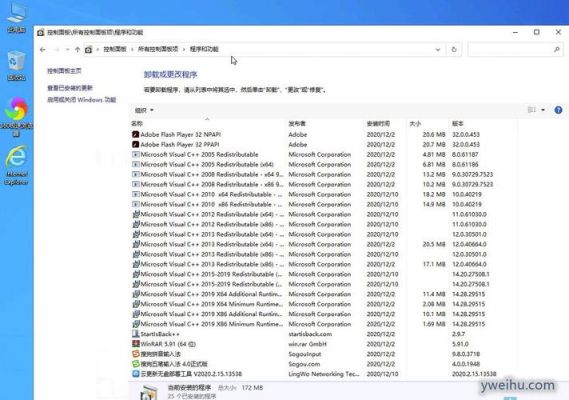Sort by 安装时间 column header
569x400 pixels.
(x=378, y=124)
